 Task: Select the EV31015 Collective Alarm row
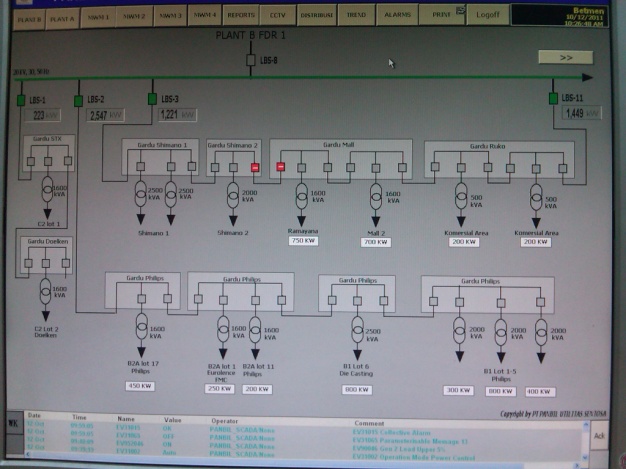pyautogui.click(x=303, y=431)
